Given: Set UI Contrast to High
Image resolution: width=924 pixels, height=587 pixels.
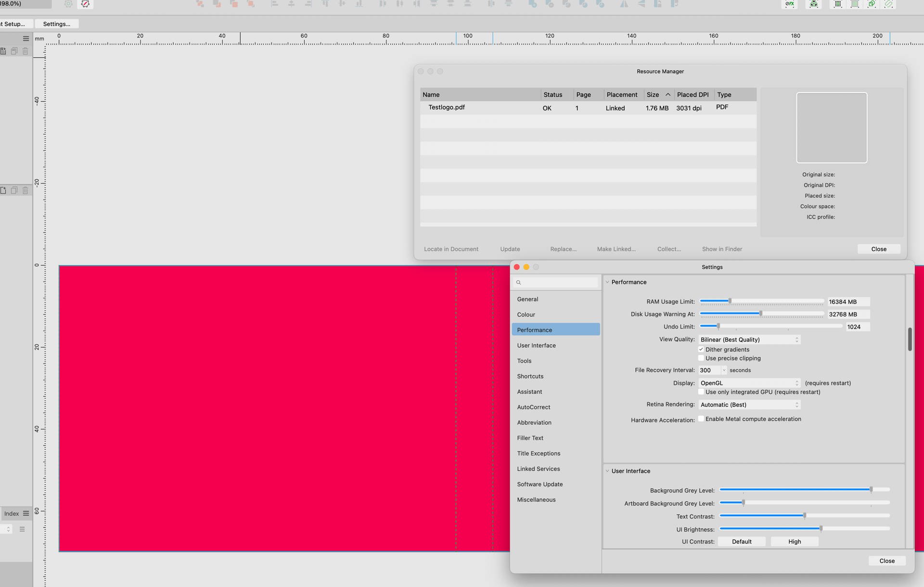Looking at the screenshot, I should pyautogui.click(x=795, y=542).
